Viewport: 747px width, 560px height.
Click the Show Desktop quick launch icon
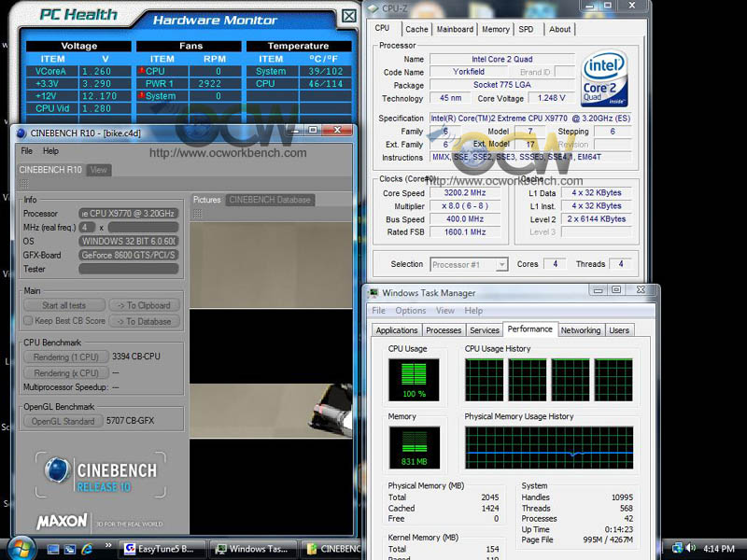(53, 549)
